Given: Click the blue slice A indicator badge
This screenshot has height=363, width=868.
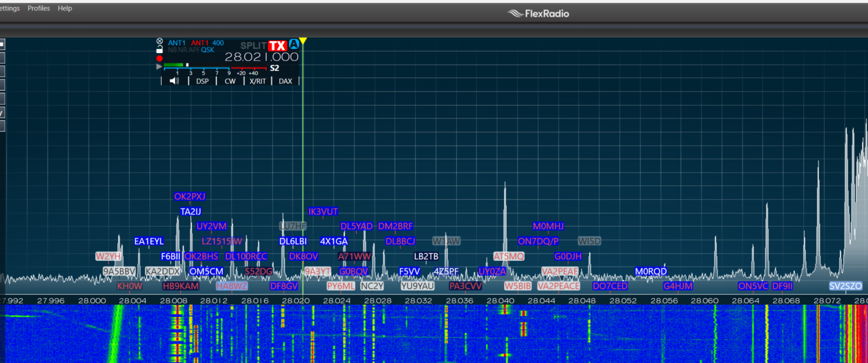Looking at the screenshot, I should pos(294,45).
